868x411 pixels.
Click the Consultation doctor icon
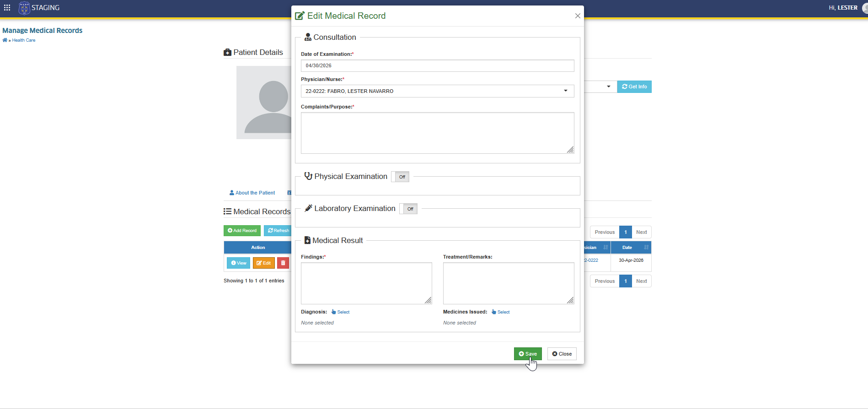(308, 37)
